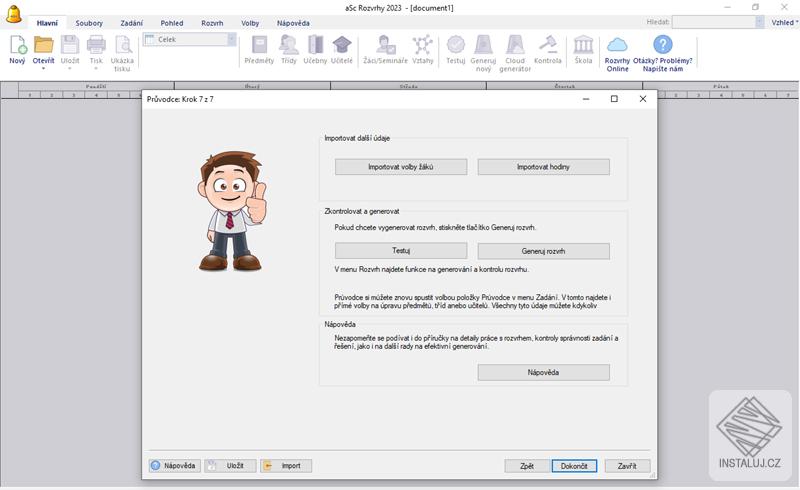Open the Škola school icon
The image size is (800, 490).
pos(583,45)
